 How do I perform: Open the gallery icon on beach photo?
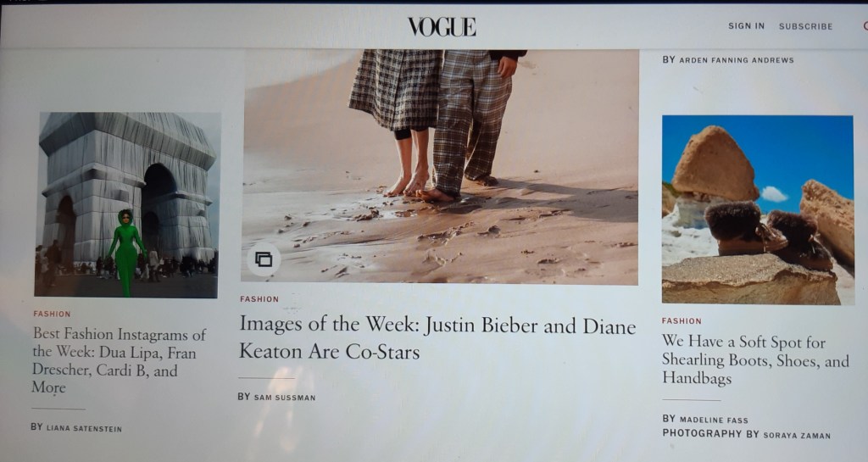click(264, 259)
